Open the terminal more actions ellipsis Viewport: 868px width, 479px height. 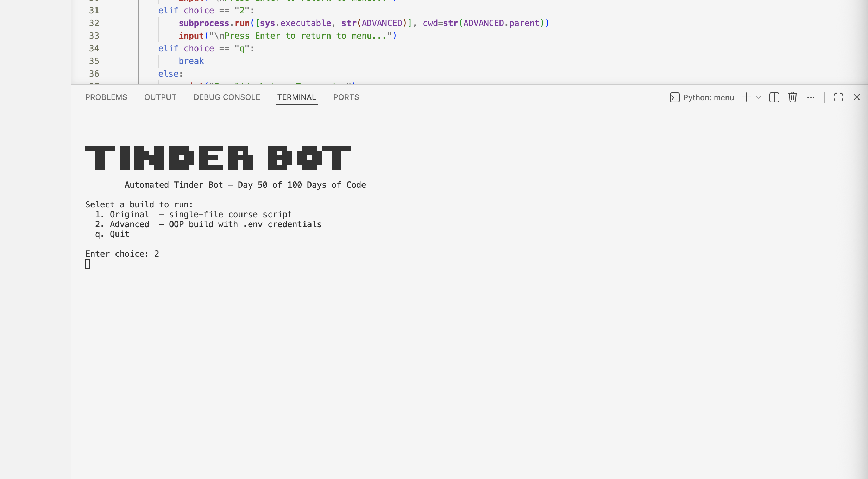811,97
